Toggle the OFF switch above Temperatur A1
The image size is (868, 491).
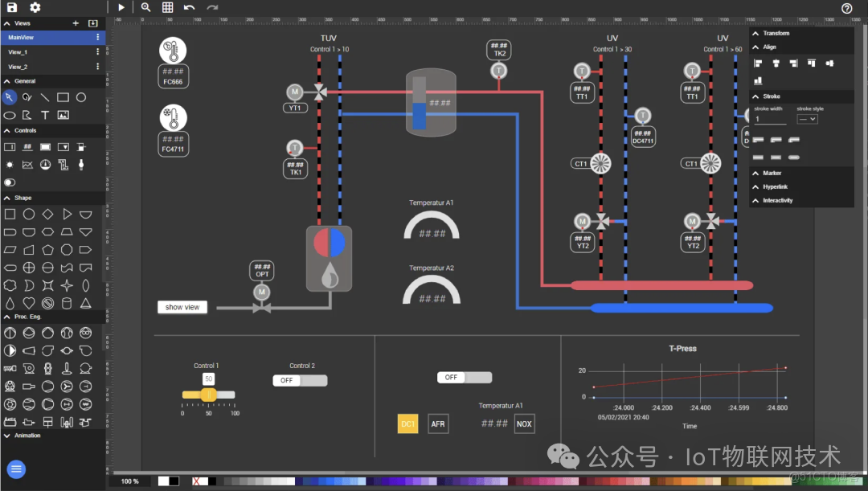465,377
